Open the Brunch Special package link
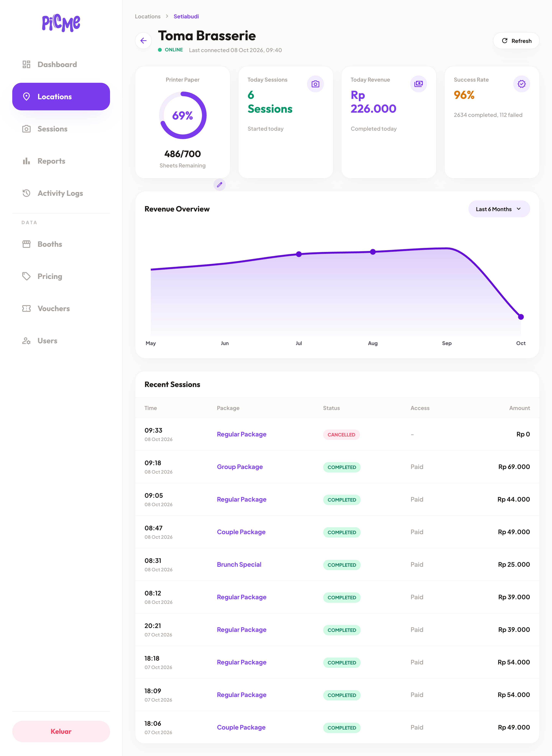 click(239, 564)
